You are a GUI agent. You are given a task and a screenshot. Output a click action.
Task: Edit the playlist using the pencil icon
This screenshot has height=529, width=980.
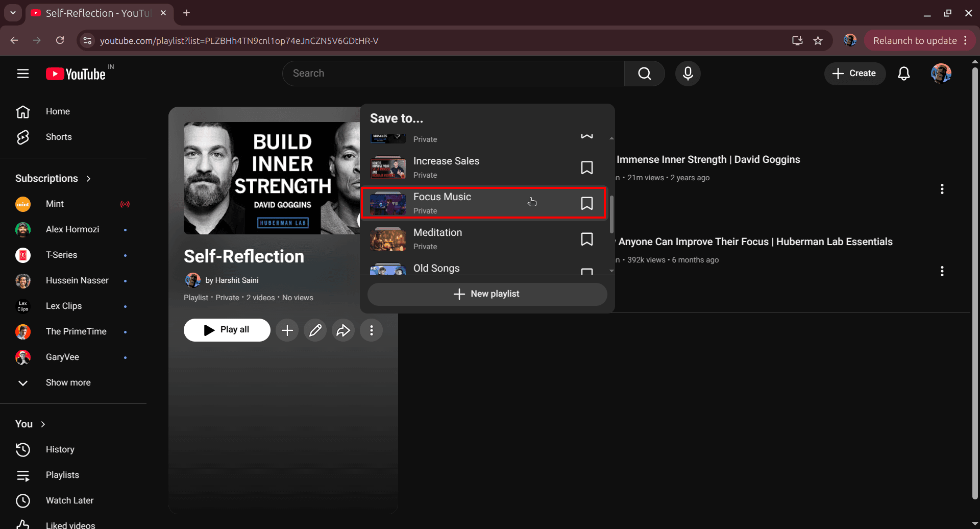click(315, 330)
